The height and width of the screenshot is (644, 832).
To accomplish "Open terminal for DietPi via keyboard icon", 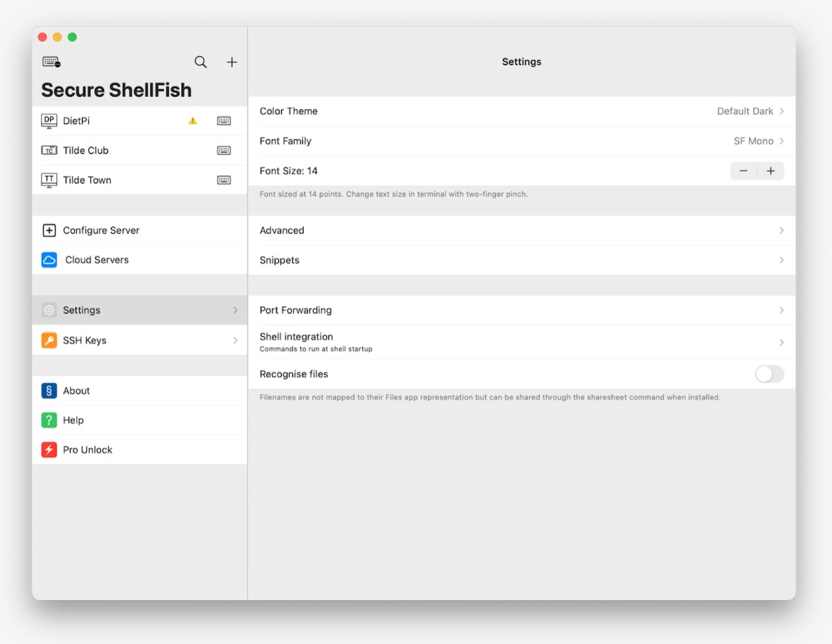I will pyautogui.click(x=224, y=121).
